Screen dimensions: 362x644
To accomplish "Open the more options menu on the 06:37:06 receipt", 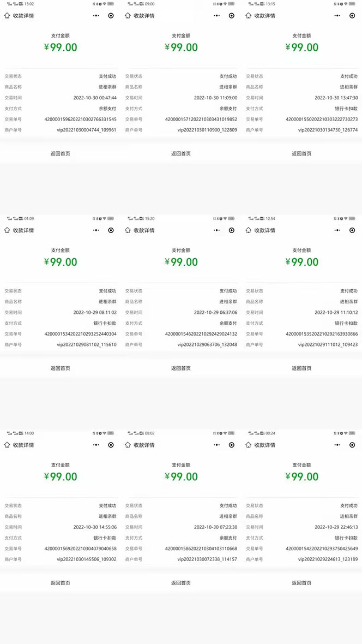I will point(216,230).
